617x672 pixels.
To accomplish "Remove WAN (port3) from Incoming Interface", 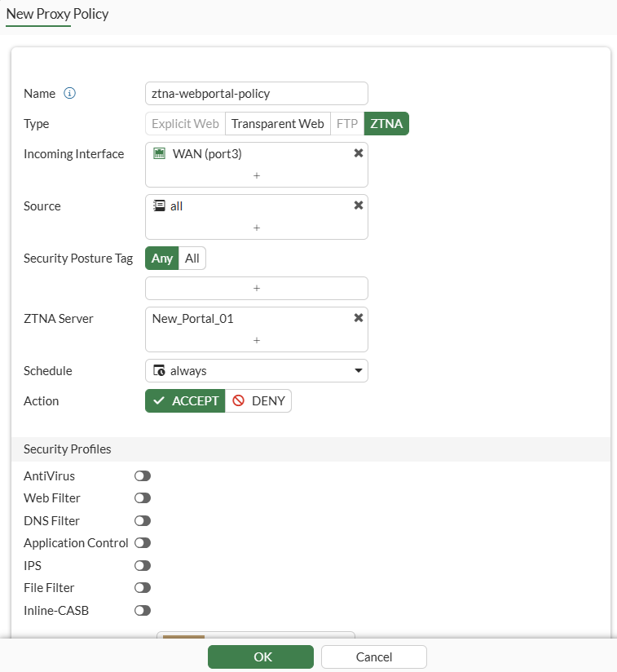I will [359, 153].
